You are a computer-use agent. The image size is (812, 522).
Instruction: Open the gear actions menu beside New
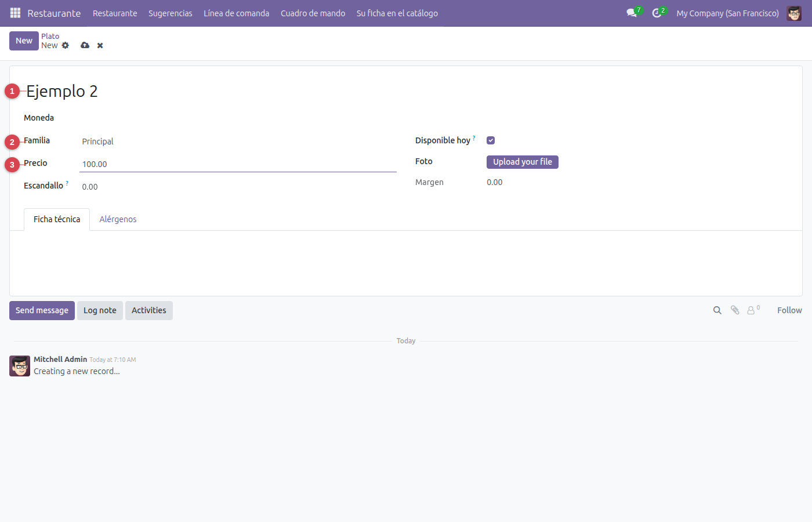pos(66,45)
